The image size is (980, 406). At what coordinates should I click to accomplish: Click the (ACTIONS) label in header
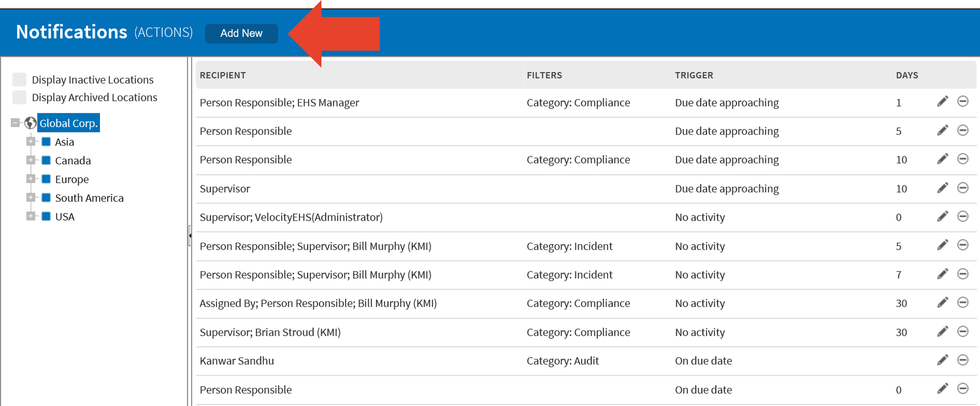(164, 32)
